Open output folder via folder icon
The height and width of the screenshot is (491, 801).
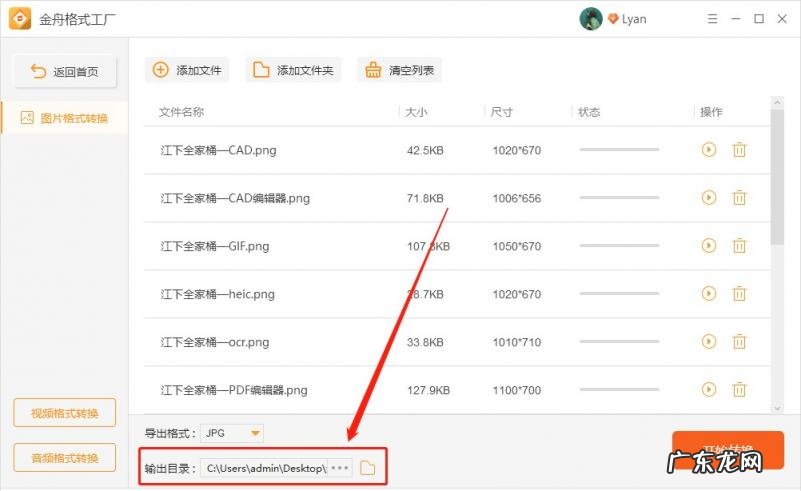pos(367,468)
